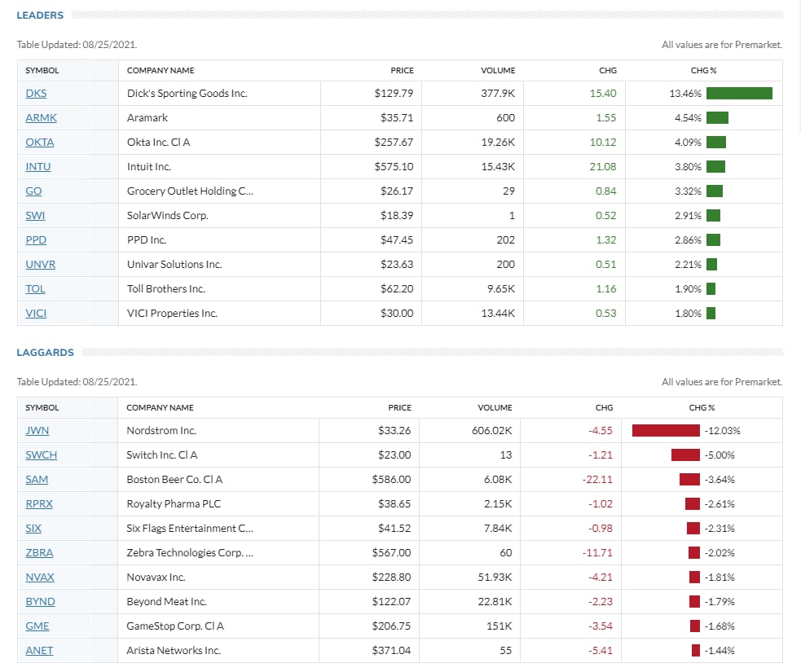Select Okta Inc. Cl A company name

[x=158, y=143]
